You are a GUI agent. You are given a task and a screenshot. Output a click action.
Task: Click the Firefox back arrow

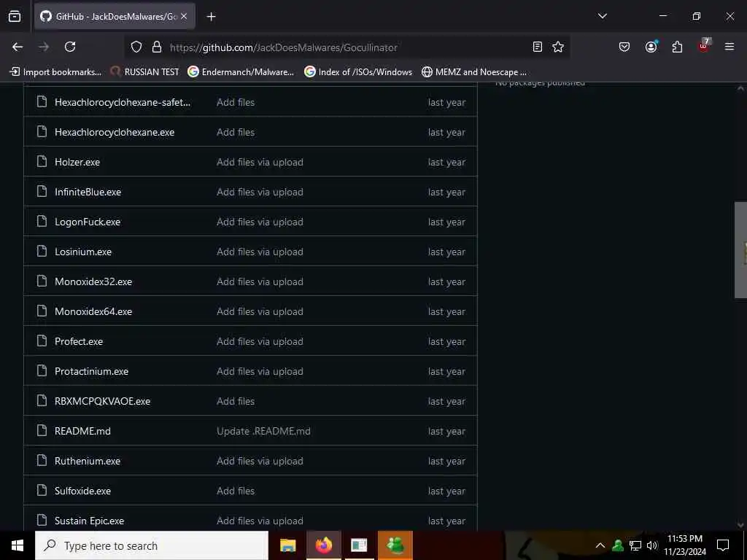pyautogui.click(x=18, y=47)
